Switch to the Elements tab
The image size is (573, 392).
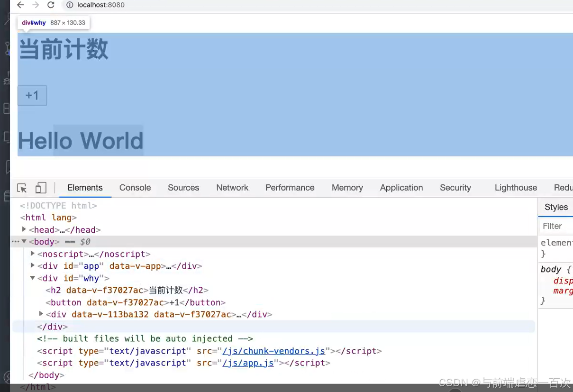(85, 188)
